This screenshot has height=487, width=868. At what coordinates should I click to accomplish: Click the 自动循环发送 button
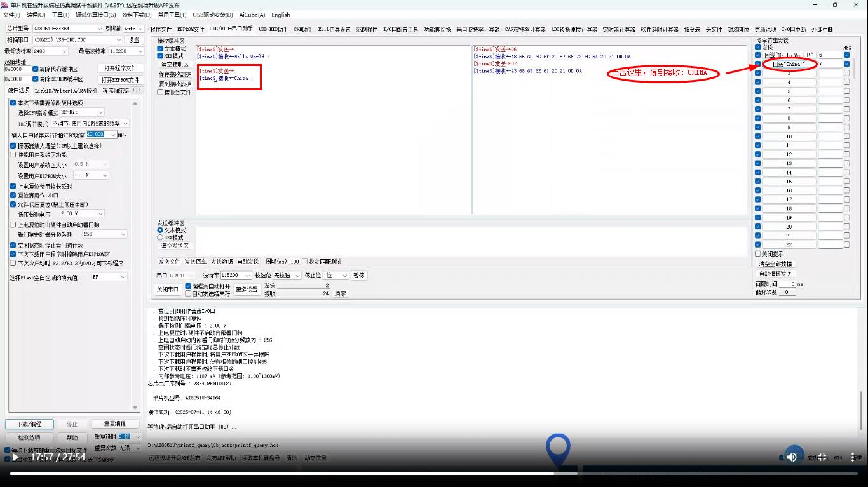coord(775,274)
